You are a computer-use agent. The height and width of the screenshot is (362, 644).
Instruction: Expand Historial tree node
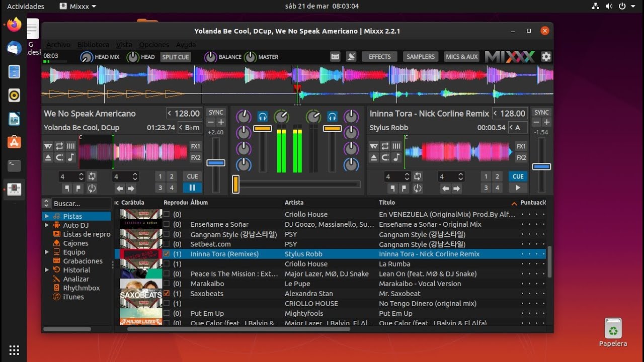(x=47, y=270)
